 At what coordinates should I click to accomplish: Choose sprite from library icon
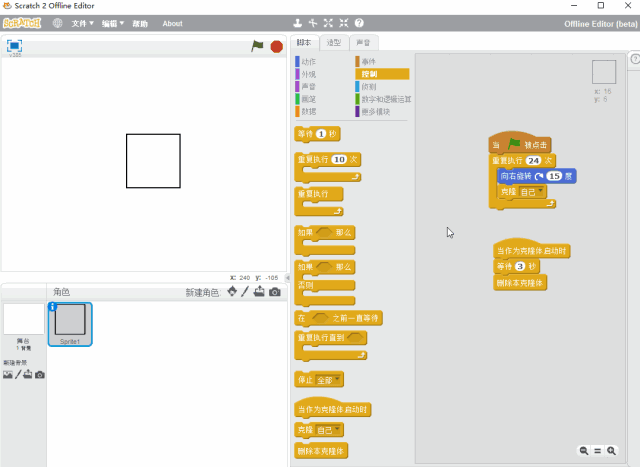click(232, 292)
